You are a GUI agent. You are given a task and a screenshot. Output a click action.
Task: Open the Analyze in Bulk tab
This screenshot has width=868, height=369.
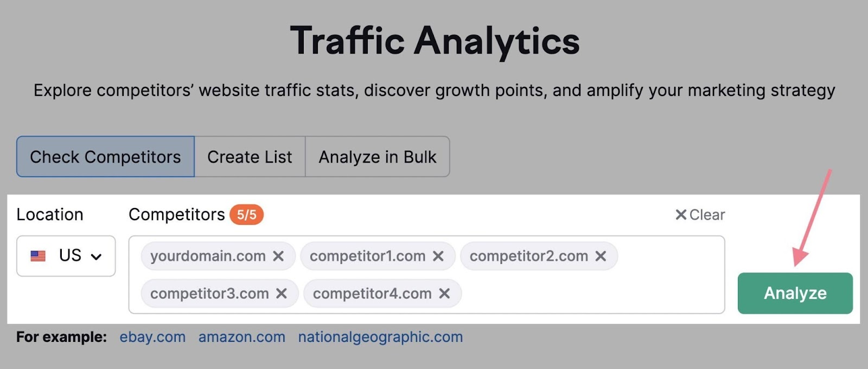378,157
